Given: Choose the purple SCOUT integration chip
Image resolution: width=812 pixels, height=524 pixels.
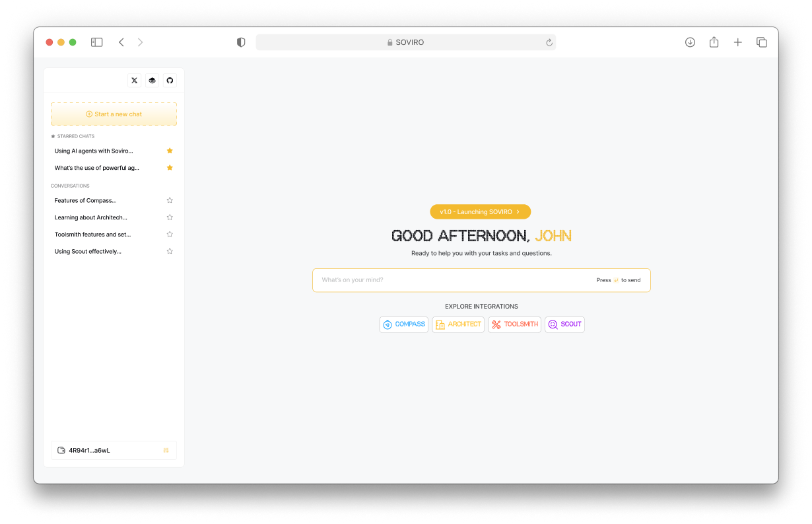Looking at the screenshot, I should click(564, 324).
